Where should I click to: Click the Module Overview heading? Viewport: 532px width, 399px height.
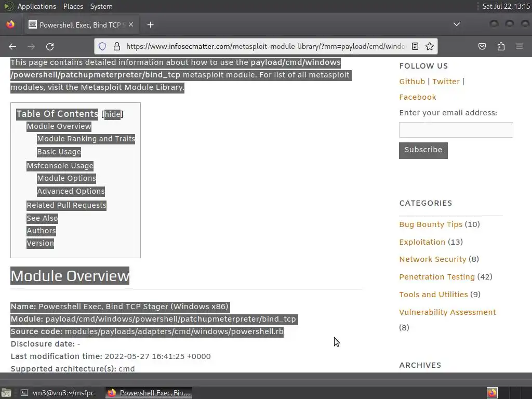click(x=70, y=276)
